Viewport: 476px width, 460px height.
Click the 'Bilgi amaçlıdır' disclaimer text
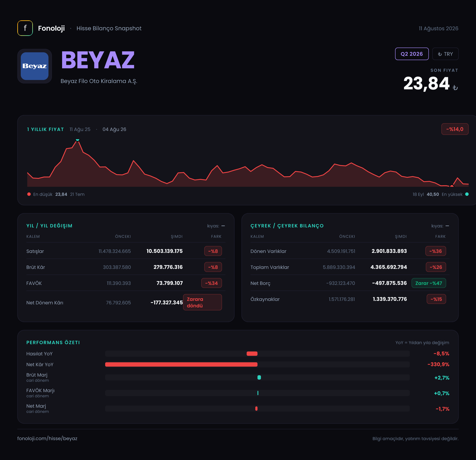click(x=415, y=438)
